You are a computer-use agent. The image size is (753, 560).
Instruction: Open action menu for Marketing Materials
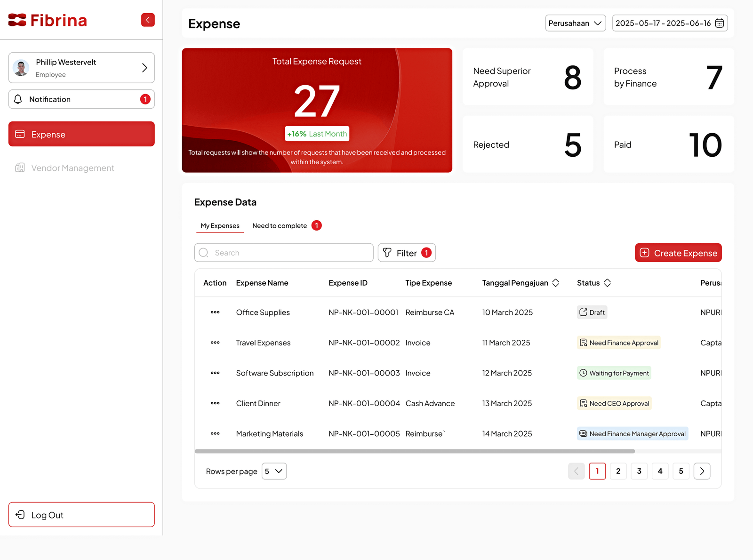215,434
